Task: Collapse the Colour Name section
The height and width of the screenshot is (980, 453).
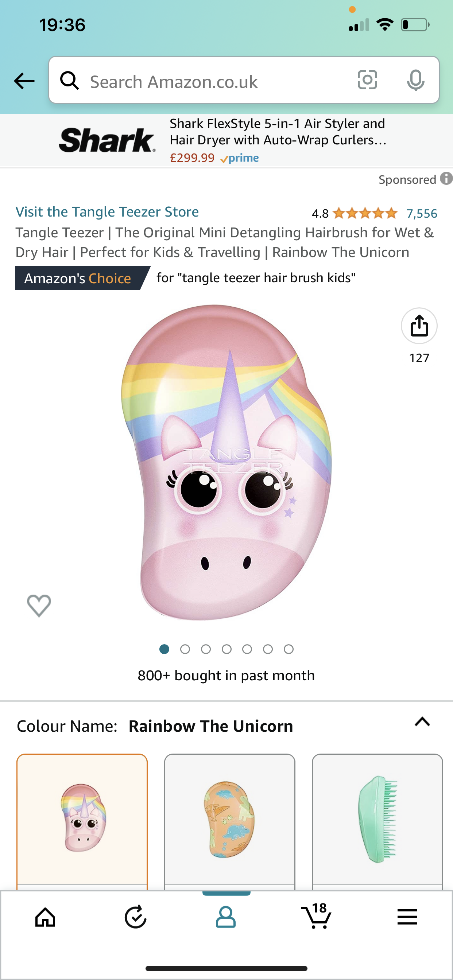Action: [x=422, y=722]
